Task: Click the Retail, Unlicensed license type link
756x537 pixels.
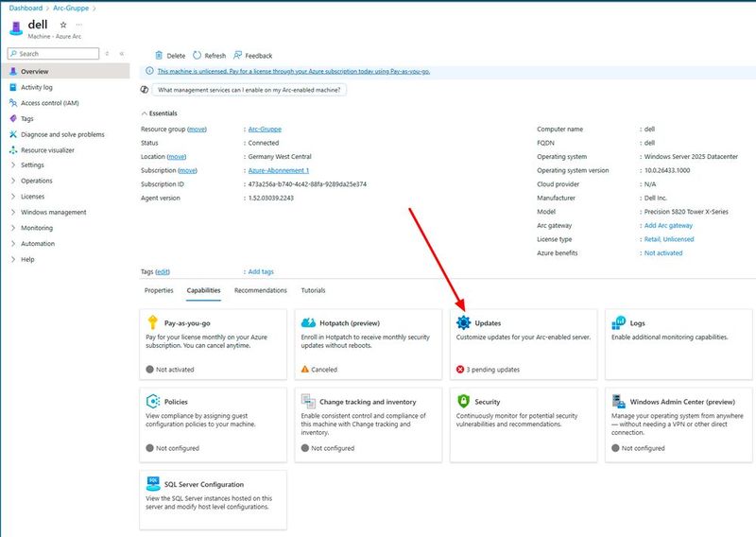Action: click(669, 239)
